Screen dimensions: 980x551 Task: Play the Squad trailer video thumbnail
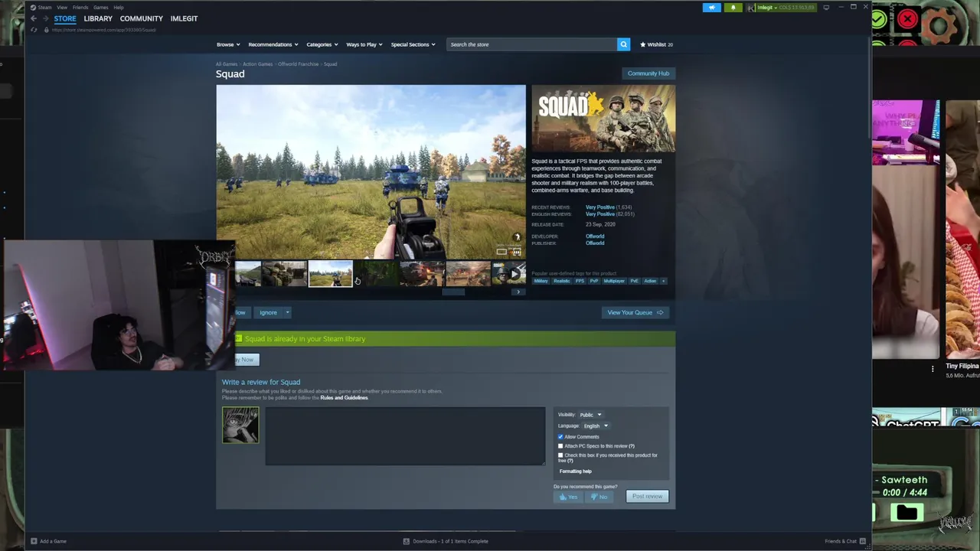tap(508, 273)
